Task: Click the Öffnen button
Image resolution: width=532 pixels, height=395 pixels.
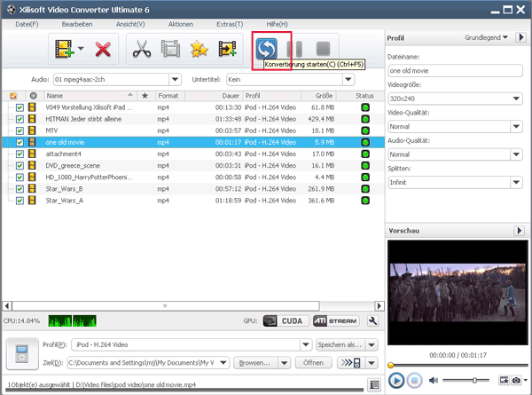Action: tap(313, 363)
